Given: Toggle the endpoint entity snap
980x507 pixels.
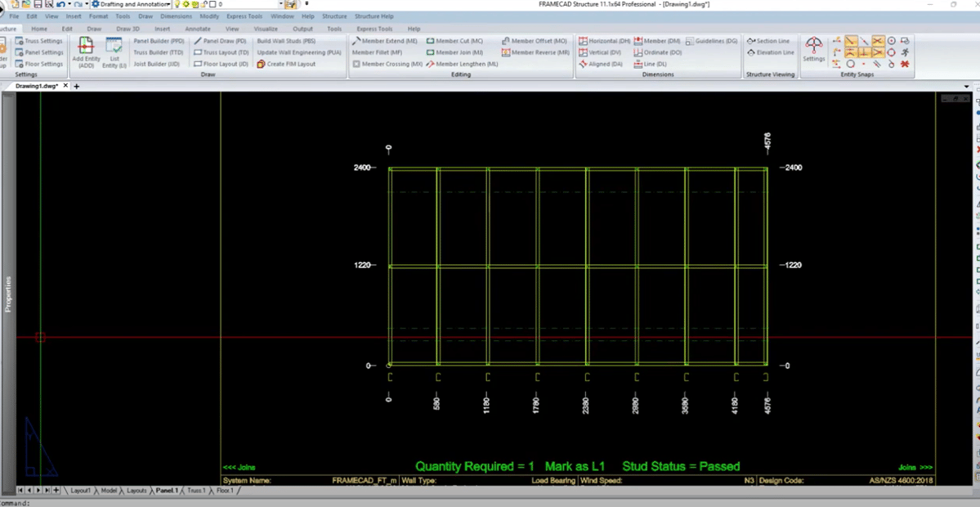Looking at the screenshot, I should (x=850, y=41).
